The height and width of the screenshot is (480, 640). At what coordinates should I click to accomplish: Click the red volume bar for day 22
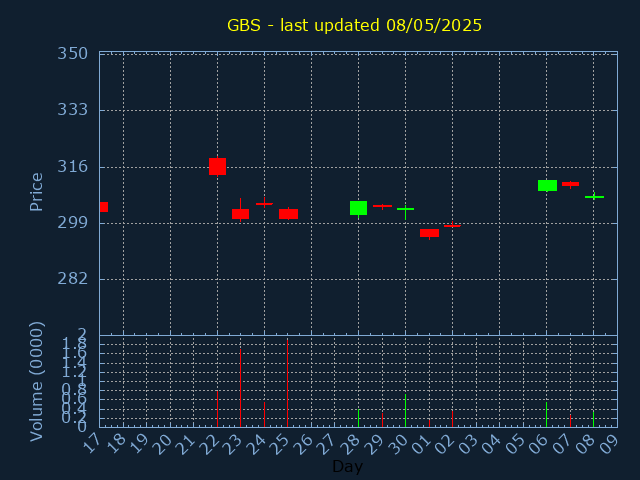(217, 409)
